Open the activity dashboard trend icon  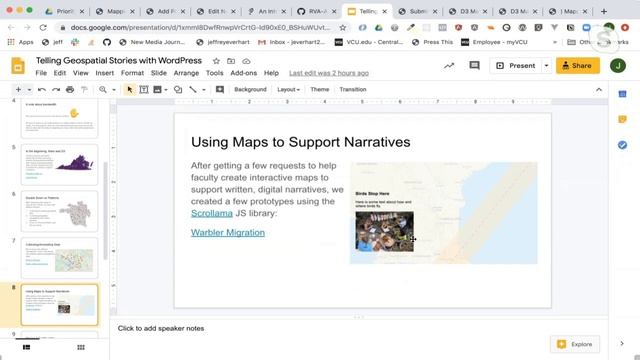[449, 66]
